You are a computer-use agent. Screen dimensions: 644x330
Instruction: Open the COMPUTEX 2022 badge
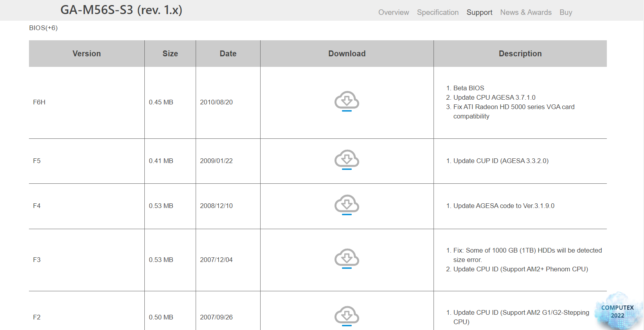[618, 311]
